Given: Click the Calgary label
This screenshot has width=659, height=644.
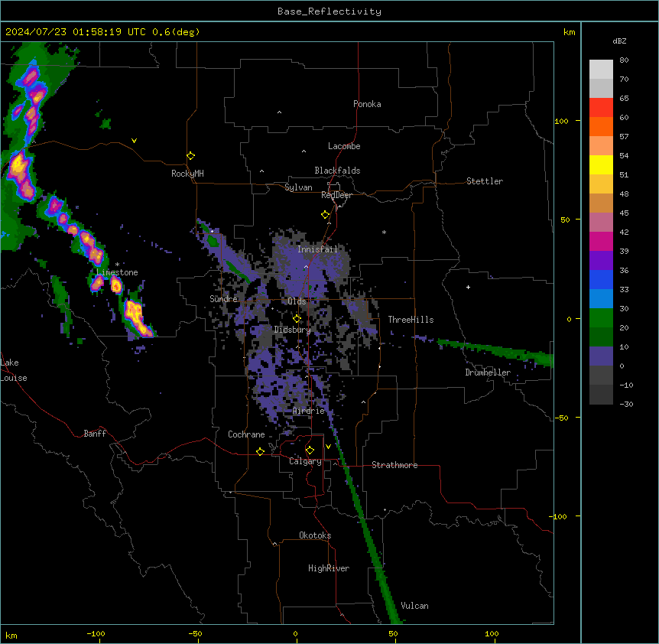Looking at the screenshot, I should 305,461.
